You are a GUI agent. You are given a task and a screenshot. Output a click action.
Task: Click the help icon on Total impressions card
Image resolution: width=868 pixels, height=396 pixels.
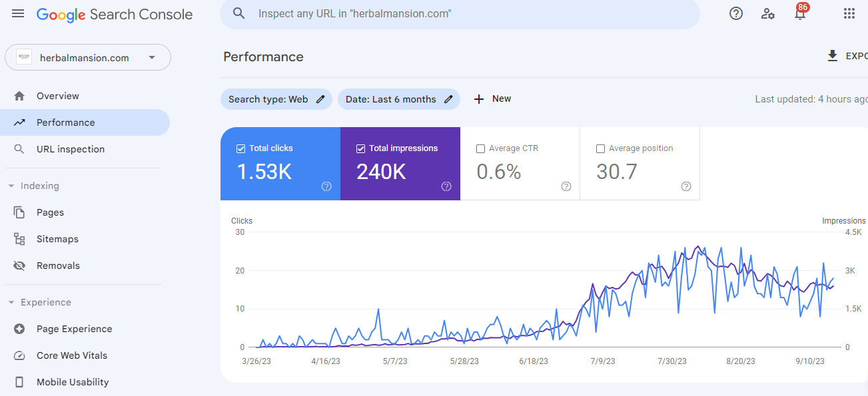[x=446, y=186]
